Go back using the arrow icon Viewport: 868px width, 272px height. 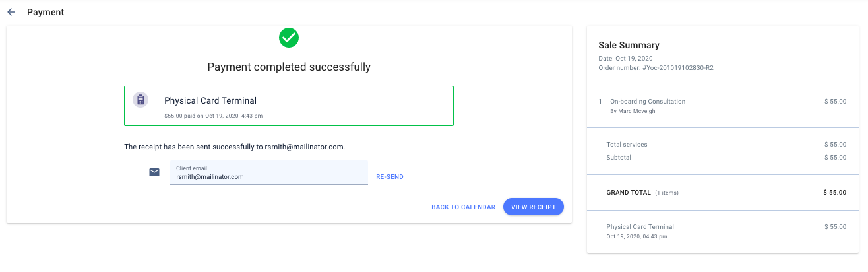pyautogui.click(x=11, y=12)
